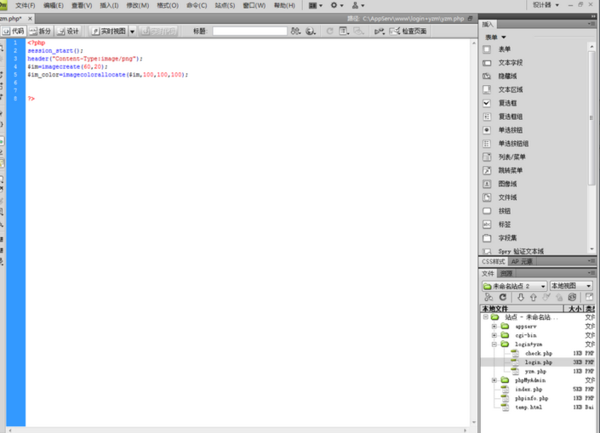Select the 插入 panel tab
Image resolution: width=600 pixels, height=433 pixels.
click(488, 24)
